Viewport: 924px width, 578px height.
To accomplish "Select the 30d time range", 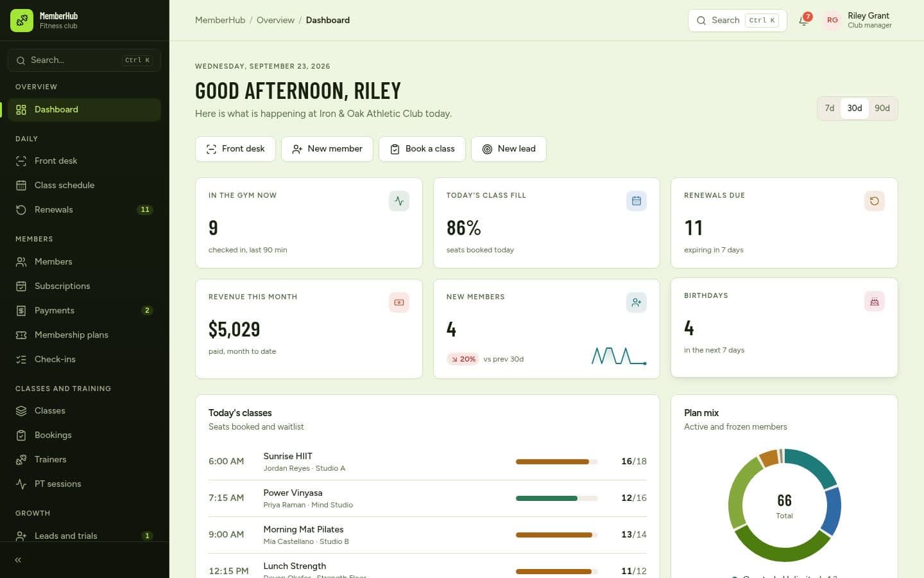I will click(x=855, y=108).
